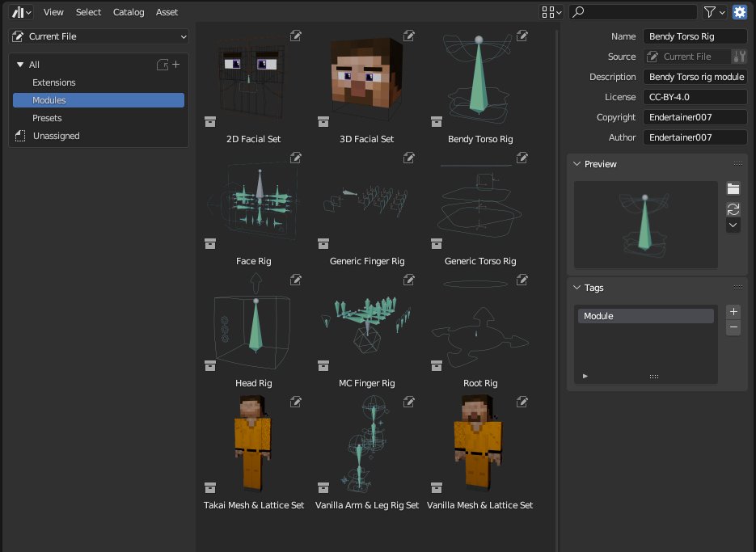The image size is (756, 552).
Task: Select the Modules catalog
Action: click(99, 100)
